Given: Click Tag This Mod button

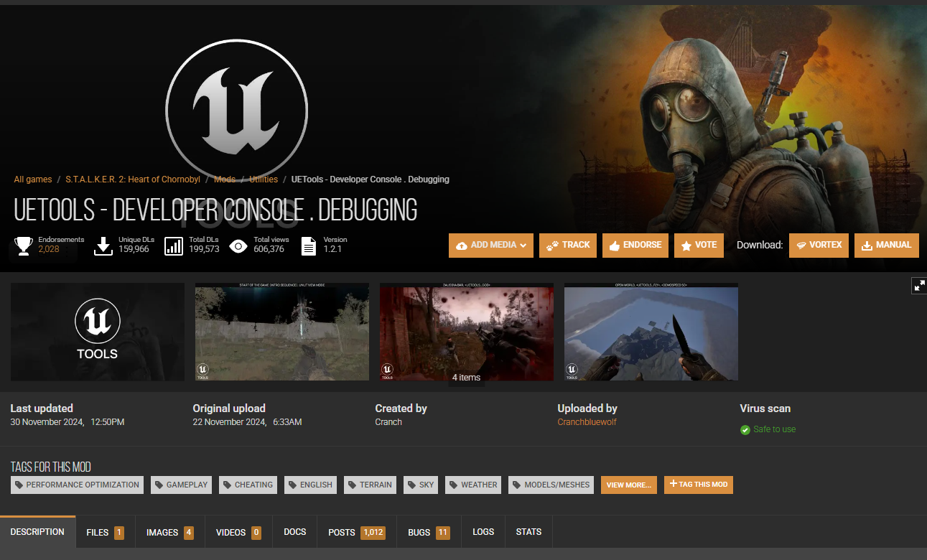Looking at the screenshot, I should pos(699,485).
